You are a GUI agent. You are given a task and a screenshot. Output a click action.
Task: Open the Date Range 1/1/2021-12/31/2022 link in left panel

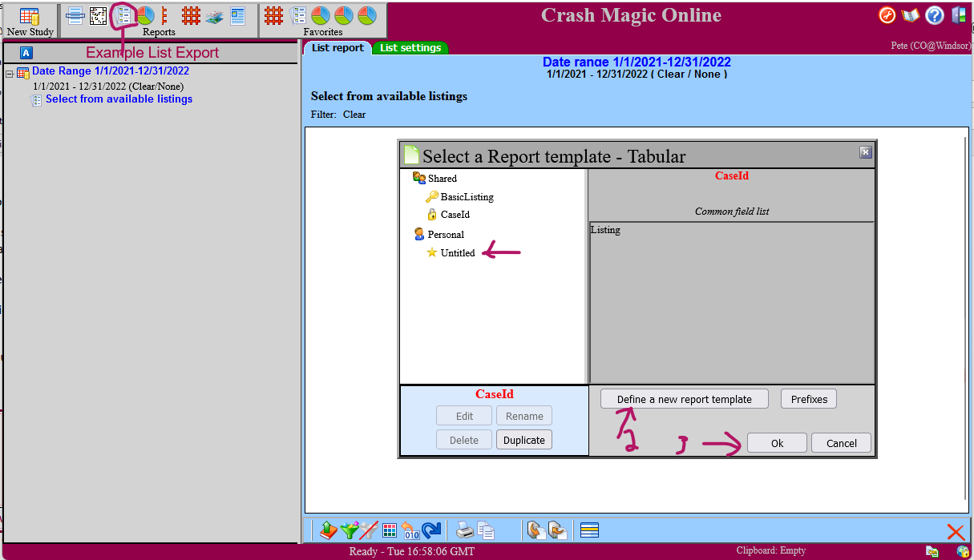tap(111, 71)
